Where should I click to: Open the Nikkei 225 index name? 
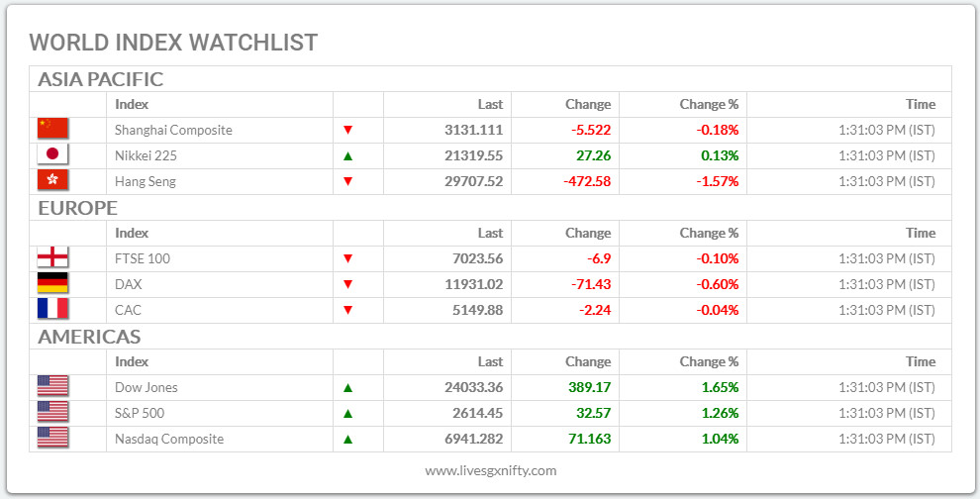146,155
